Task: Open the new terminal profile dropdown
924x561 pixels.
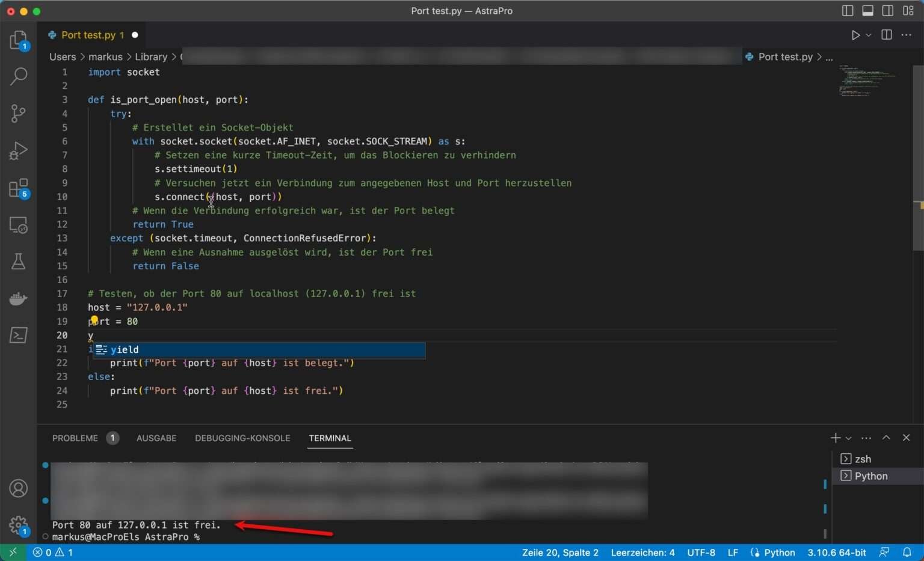Action: pyautogui.click(x=849, y=438)
